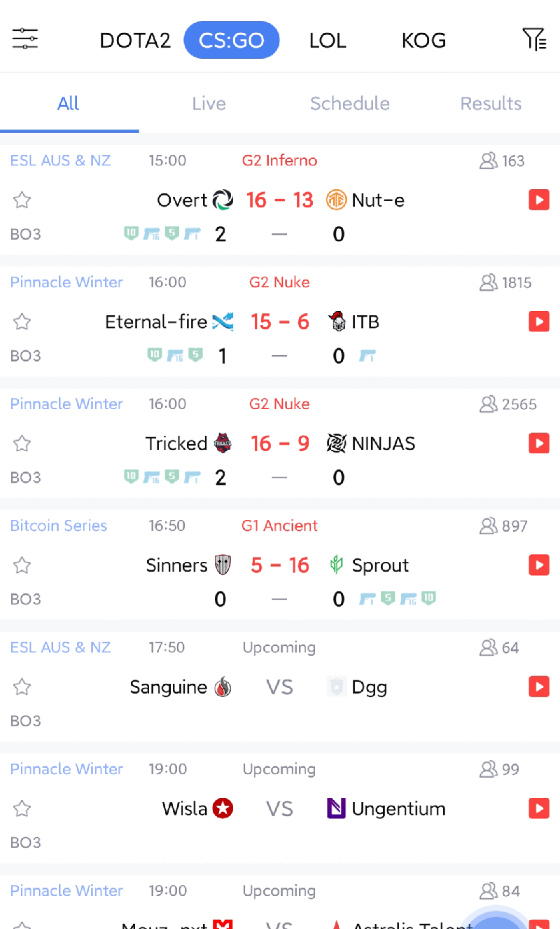560x929 pixels.
Task: Watch the Overert vs Nut-e live stream
Action: click(x=538, y=200)
